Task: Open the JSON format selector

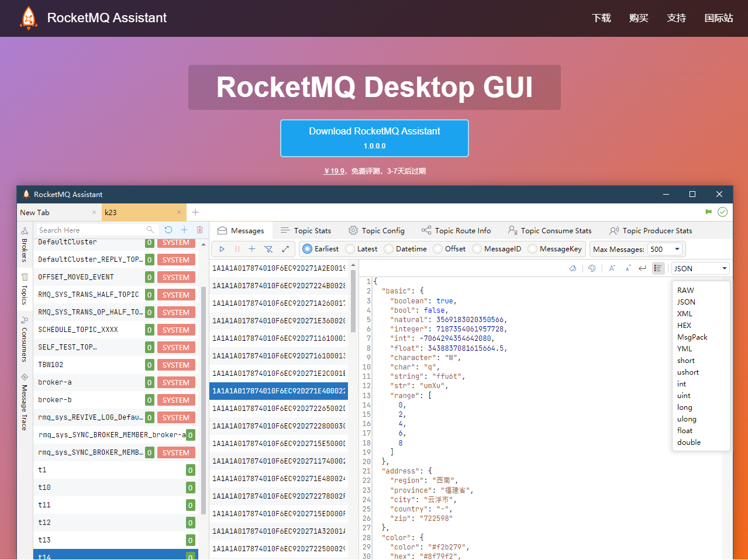Action: (699, 268)
